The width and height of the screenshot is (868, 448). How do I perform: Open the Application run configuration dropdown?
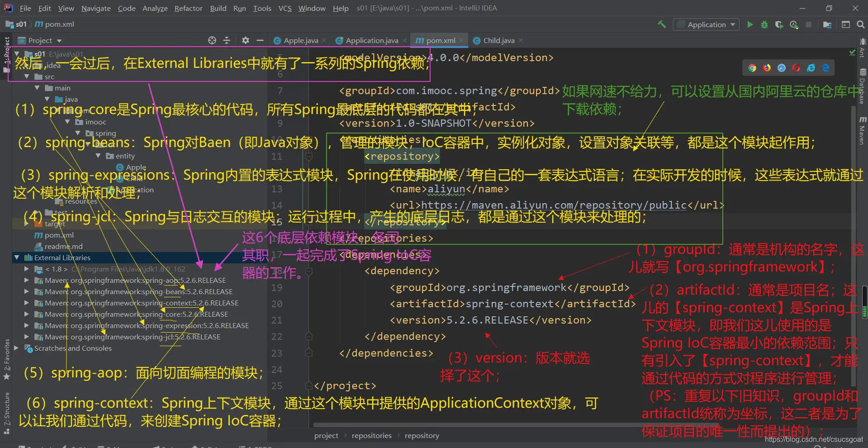click(x=706, y=24)
